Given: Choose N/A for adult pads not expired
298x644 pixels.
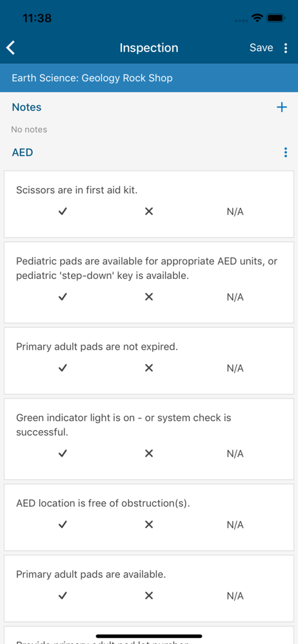Looking at the screenshot, I should [x=235, y=368].
